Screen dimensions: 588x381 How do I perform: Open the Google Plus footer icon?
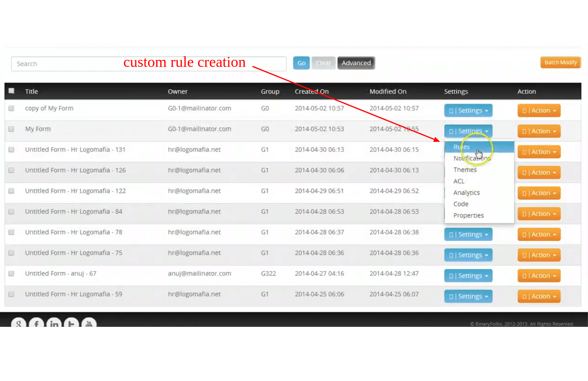(x=19, y=323)
